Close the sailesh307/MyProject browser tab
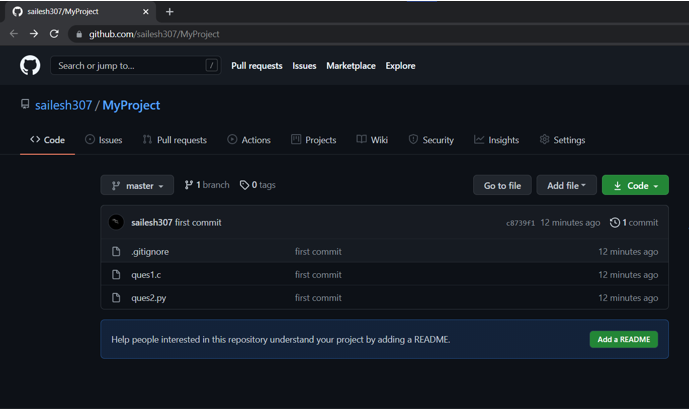Screen dimensions: 689x409 point(146,12)
